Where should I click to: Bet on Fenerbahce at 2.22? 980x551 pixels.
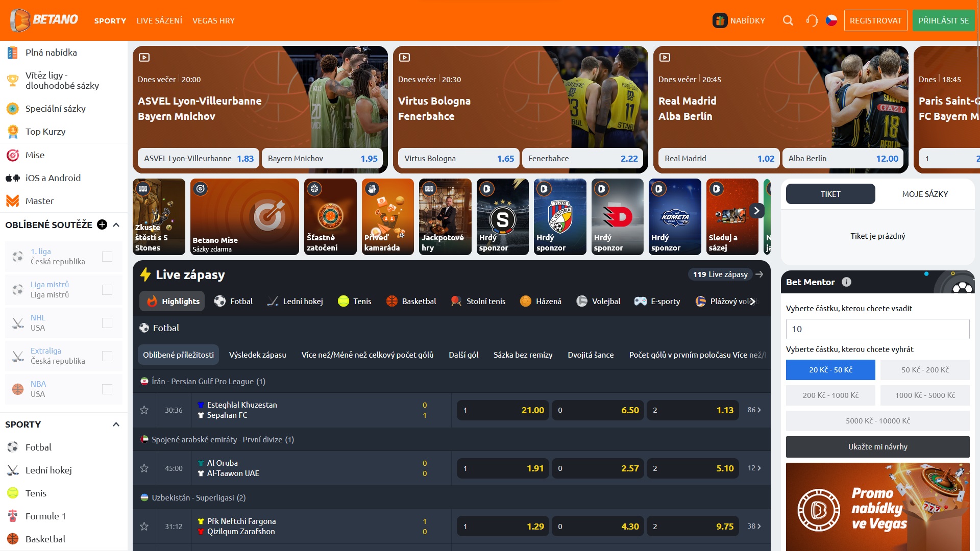(583, 159)
